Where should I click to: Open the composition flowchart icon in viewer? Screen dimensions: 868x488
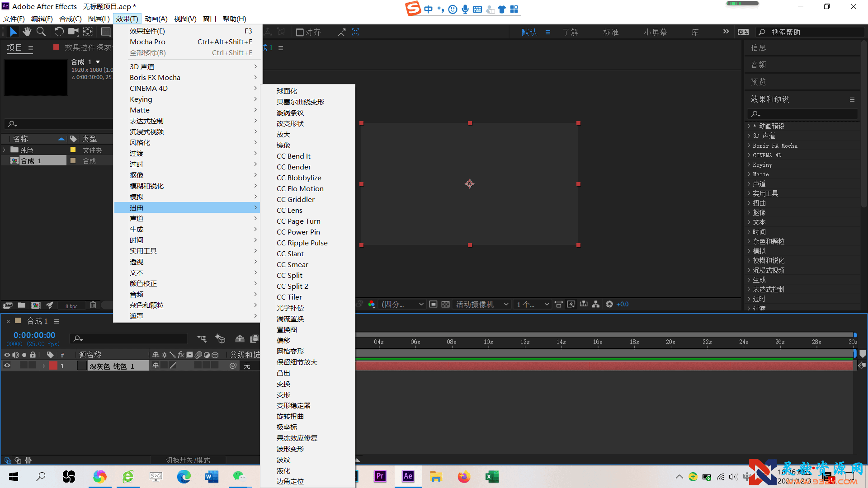tap(596, 304)
